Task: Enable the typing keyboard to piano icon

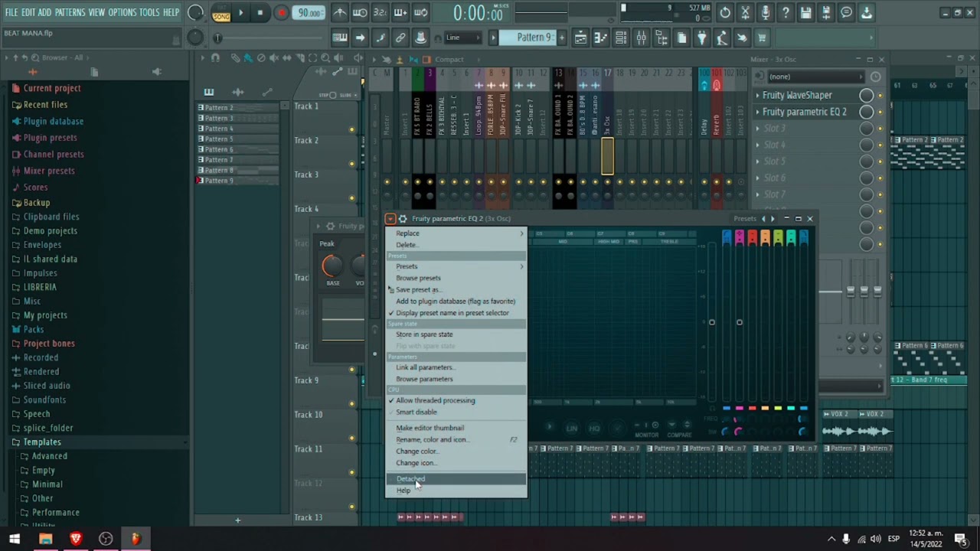Action: [x=340, y=37]
